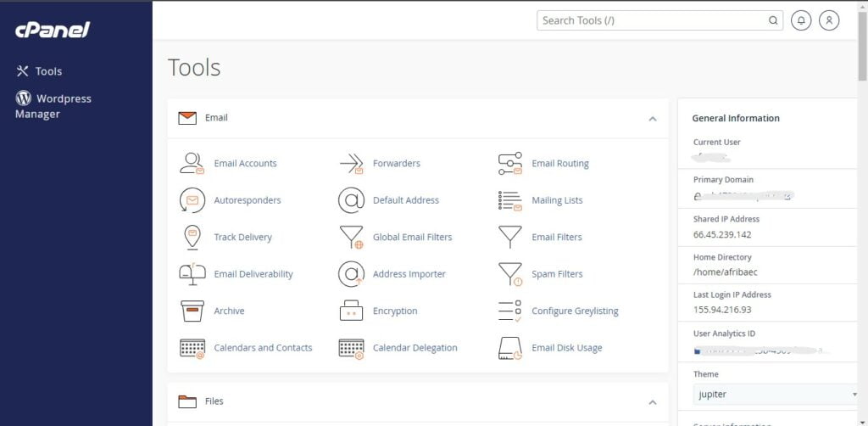Click the Tools page heading
The image size is (868, 426).
pos(194,68)
